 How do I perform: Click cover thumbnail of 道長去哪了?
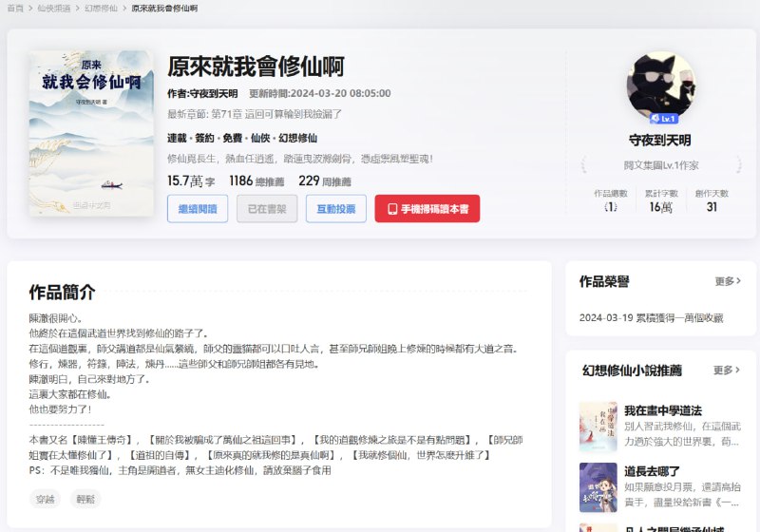(x=598, y=487)
